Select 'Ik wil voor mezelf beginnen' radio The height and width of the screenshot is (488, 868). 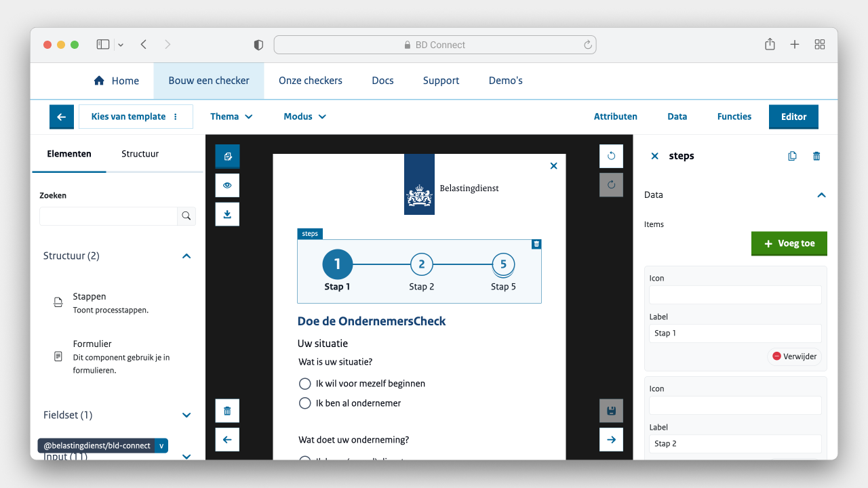(305, 384)
